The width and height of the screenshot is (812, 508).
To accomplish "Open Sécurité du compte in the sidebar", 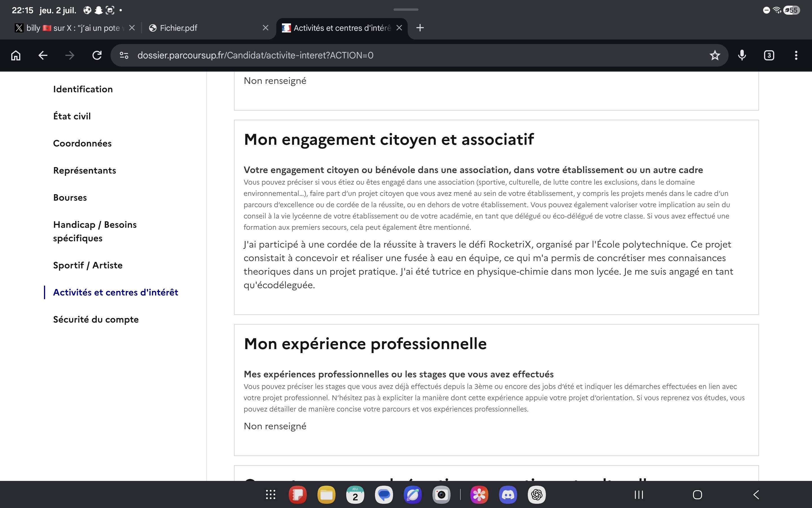I will (96, 319).
